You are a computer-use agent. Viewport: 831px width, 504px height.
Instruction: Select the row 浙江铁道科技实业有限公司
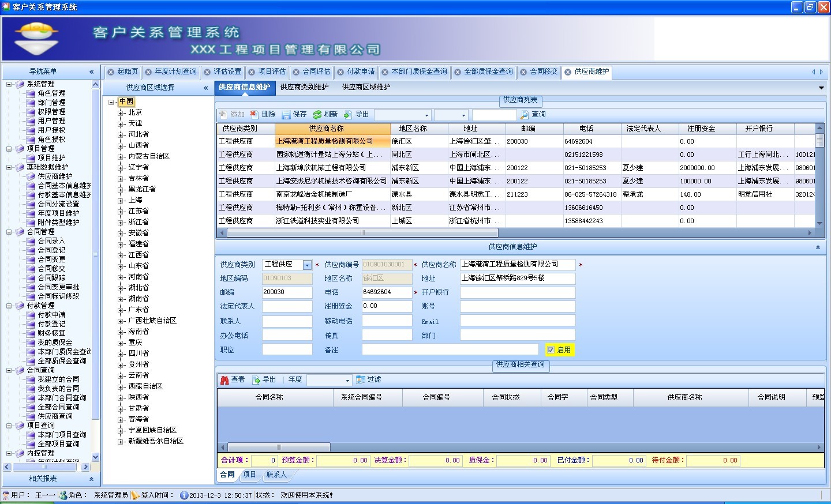tap(517, 221)
